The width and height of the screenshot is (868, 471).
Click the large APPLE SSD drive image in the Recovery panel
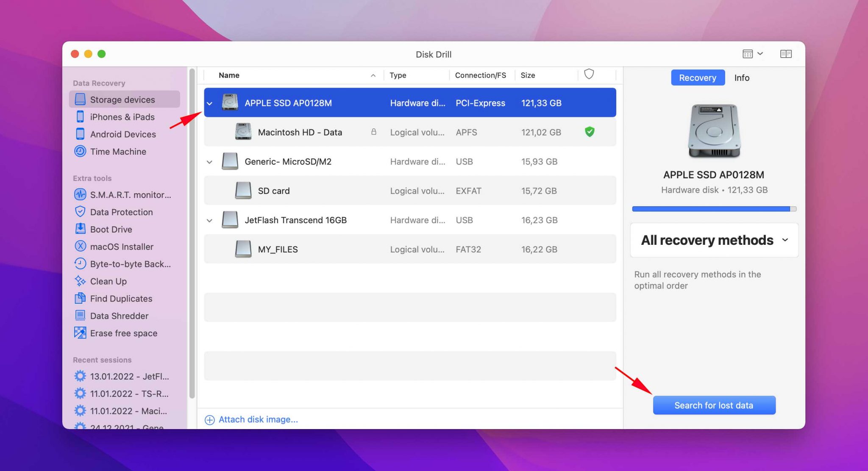714,131
